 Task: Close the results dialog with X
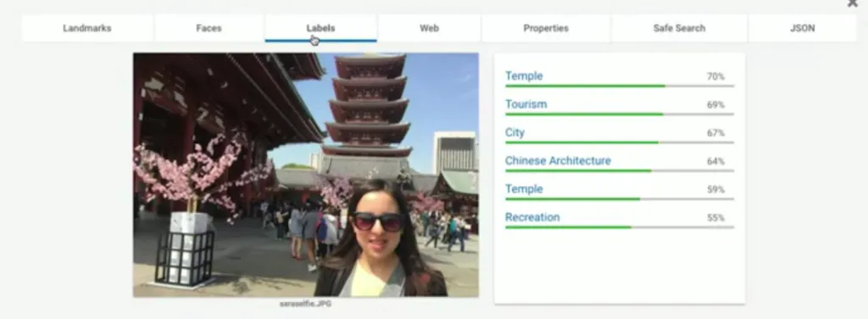pos(853,3)
